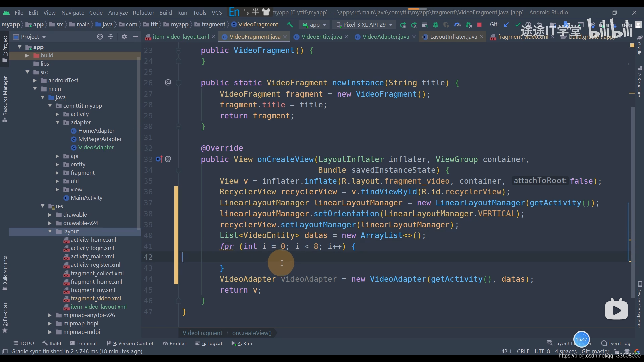Expand the entity package

point(57,164)
